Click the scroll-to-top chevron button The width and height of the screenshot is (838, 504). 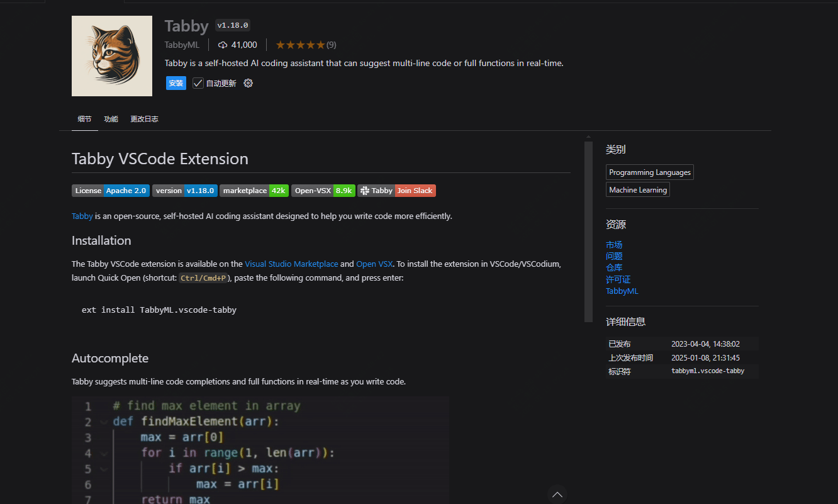557,495
